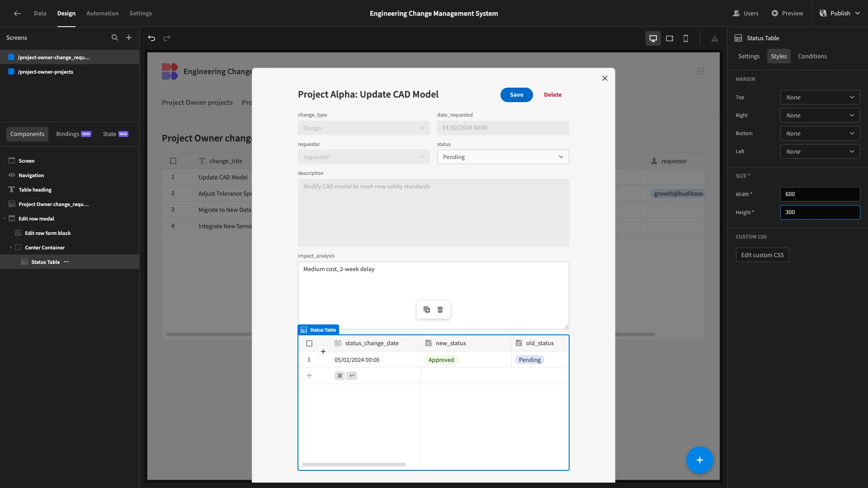
Task: Click the blue floating add button
Action: 700,460
